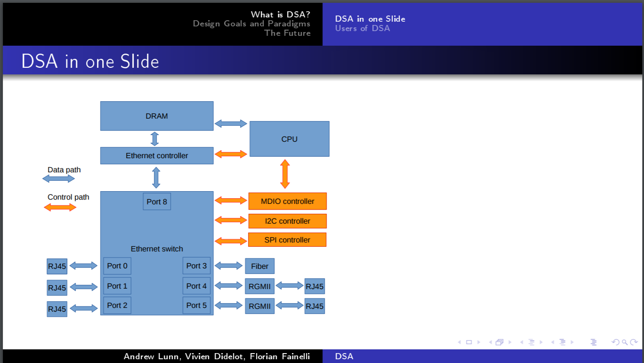Click the back curved-arrow navigation icon
This screenshot has width=644, height=363.
coord(615,342)
